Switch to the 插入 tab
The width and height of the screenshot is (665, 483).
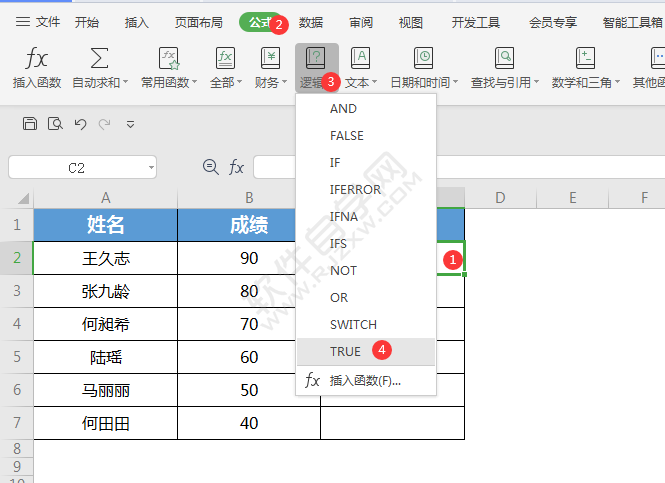pyautogui.click(x=137, y=22)
